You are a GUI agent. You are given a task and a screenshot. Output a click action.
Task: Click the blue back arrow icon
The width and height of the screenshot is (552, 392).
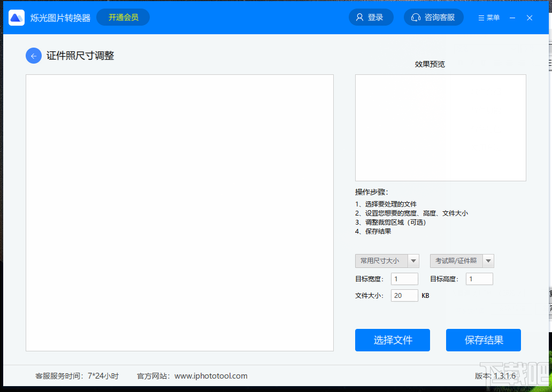[33, 55]
